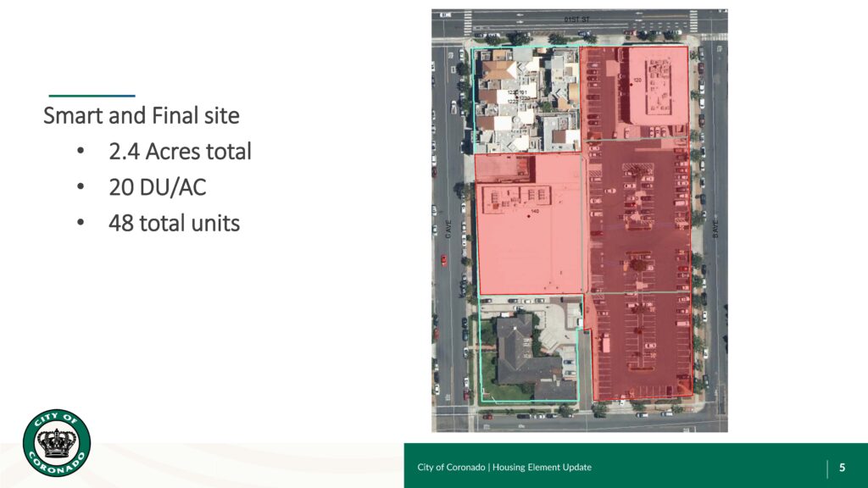
Task: Click the crosswalk at top-right map corner
Action: [693, 22]
